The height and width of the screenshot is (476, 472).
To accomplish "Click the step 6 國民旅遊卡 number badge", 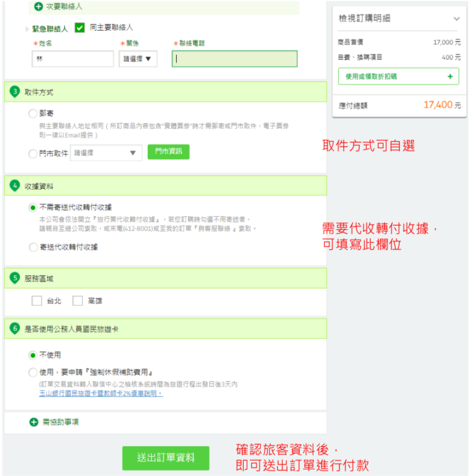I will 15,329.
